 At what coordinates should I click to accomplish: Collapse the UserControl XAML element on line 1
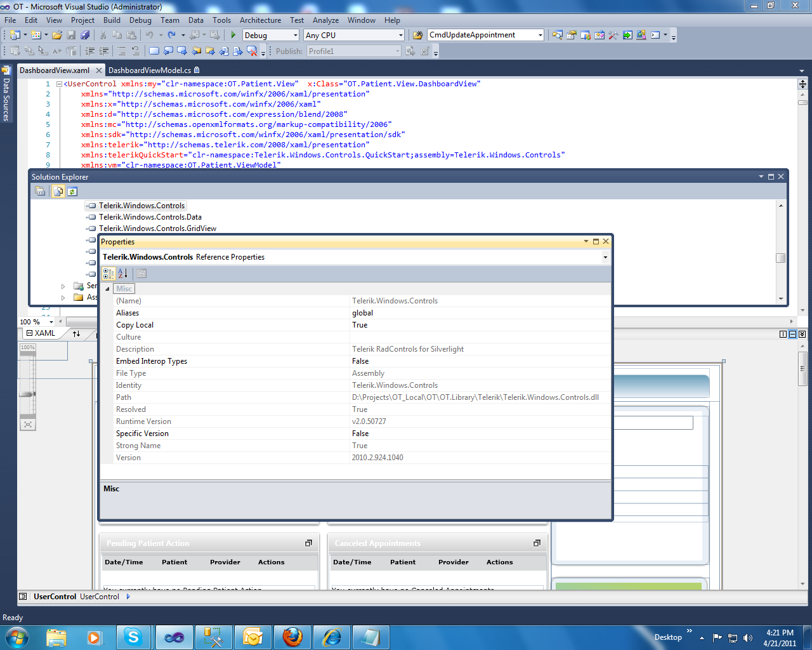click(59, 84)
